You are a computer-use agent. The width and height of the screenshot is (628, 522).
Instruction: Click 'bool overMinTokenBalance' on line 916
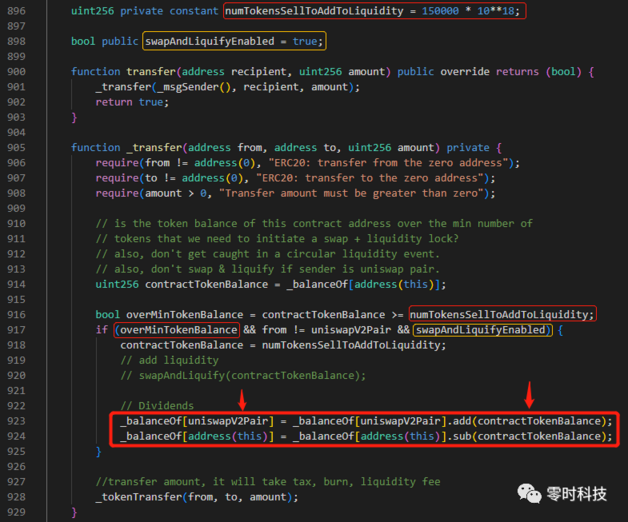click(x=169, y=314)
